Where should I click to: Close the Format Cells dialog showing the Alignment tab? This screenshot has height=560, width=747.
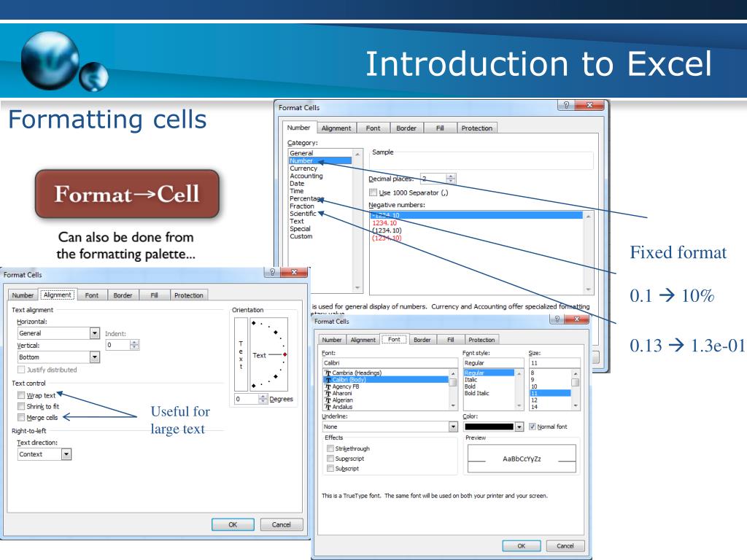coord(294,272)
